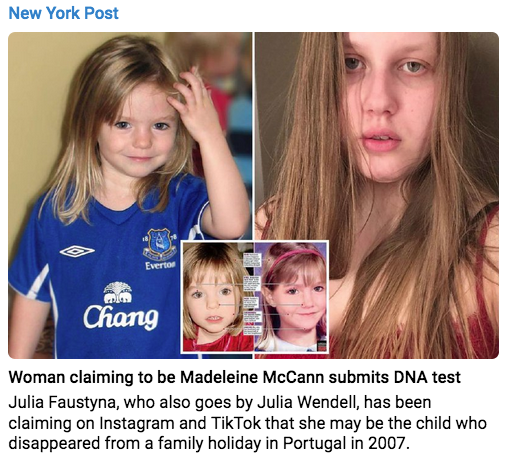The height and width of the screenshot is (462, 508).
Task: Click the inset facial comparison image
Action: (255, 297)
